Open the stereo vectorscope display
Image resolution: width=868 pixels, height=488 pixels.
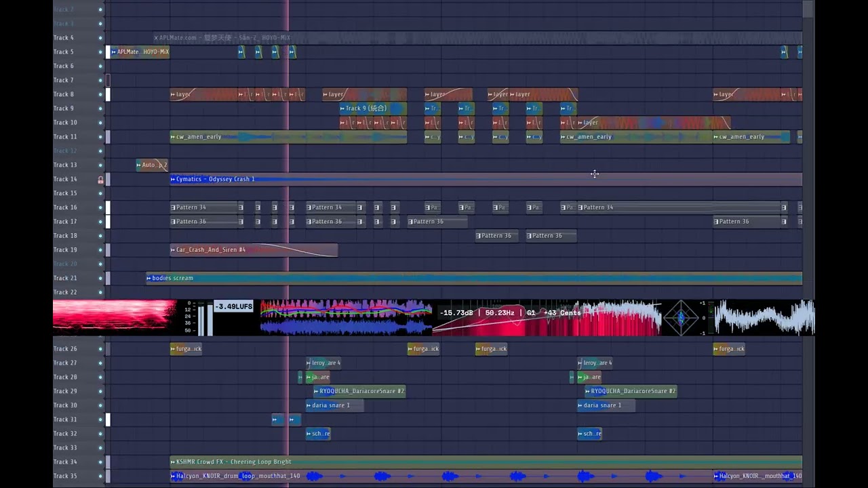point(680,318)
